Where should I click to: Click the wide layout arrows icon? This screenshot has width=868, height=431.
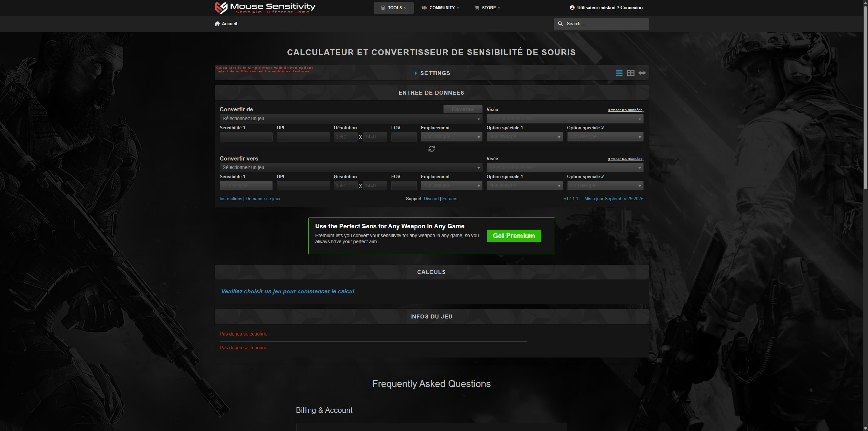point(642,73)
